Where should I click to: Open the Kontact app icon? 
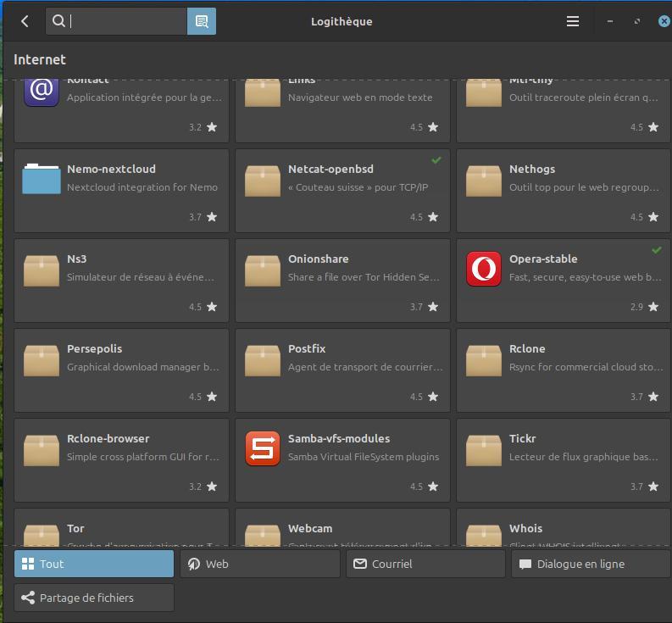(42, 92)
